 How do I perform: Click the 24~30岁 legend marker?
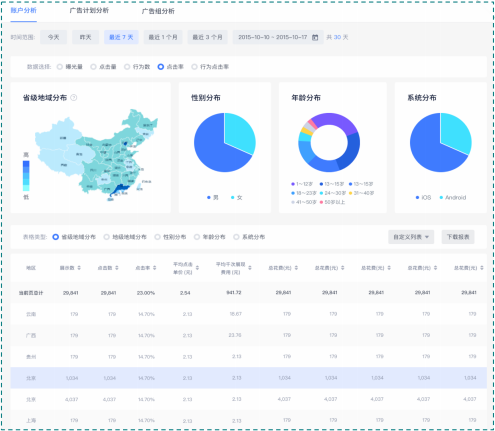321,193
